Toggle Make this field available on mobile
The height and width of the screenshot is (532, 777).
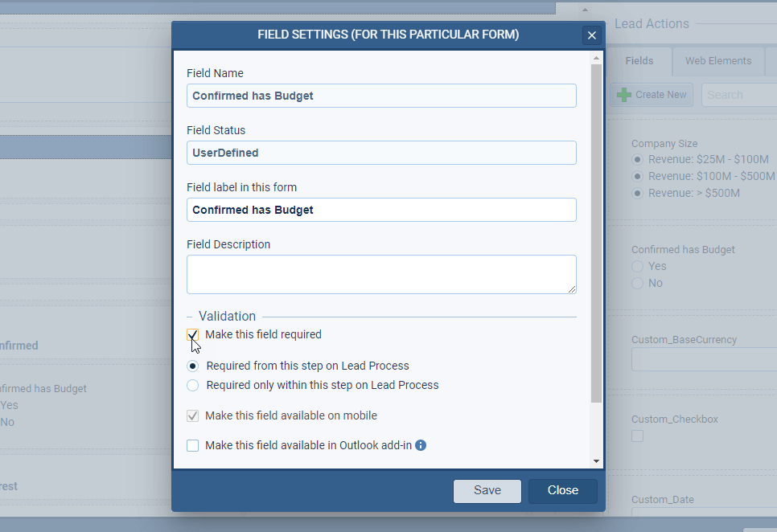click(193, 416)
